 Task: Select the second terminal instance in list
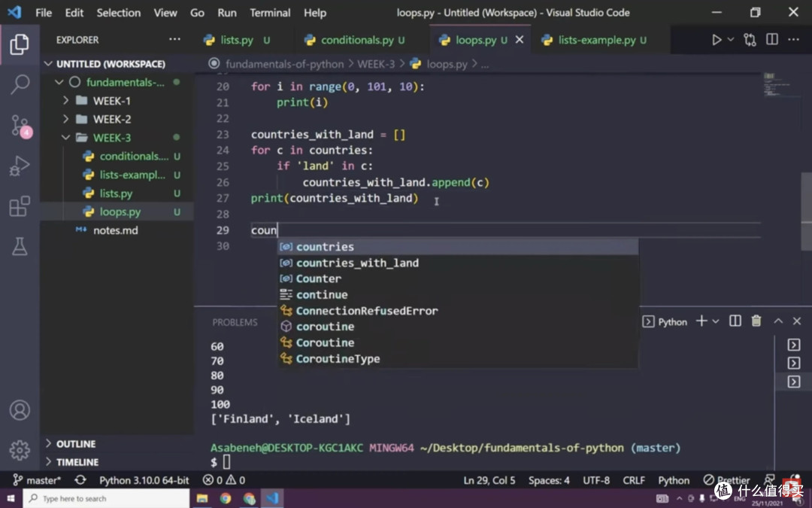tap(793, 363)
